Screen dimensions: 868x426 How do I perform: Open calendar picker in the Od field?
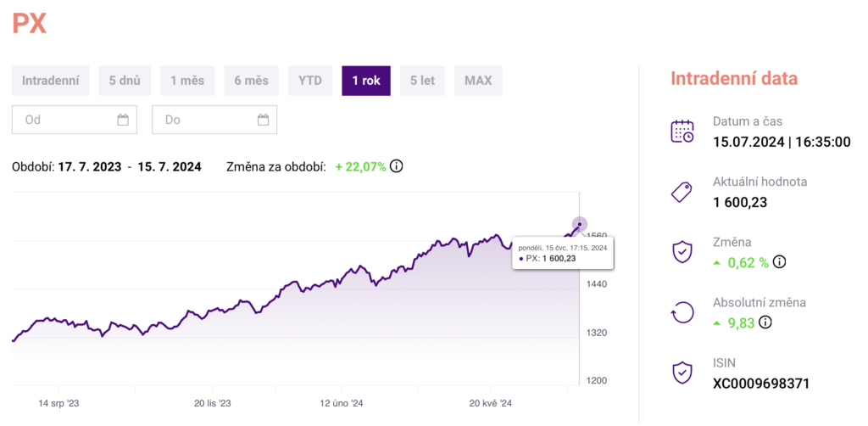point(123,120)
